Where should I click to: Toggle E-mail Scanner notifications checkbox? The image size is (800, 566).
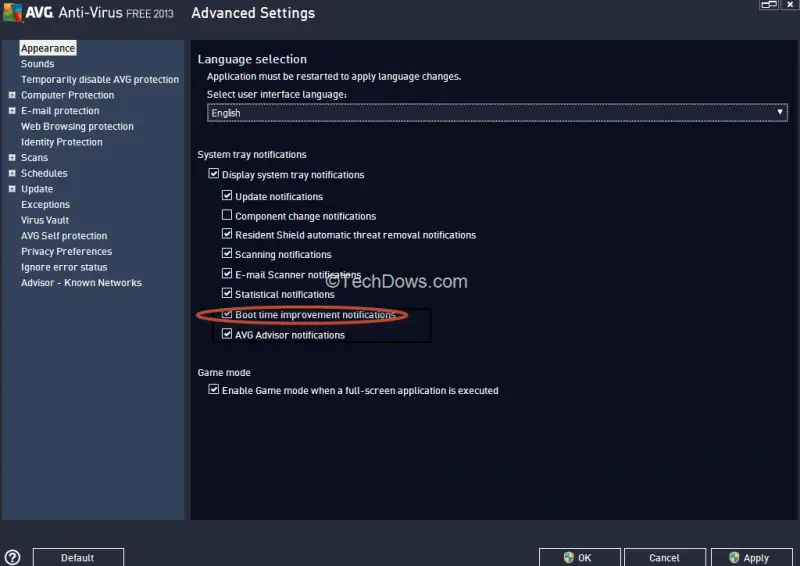coord(227,274)
